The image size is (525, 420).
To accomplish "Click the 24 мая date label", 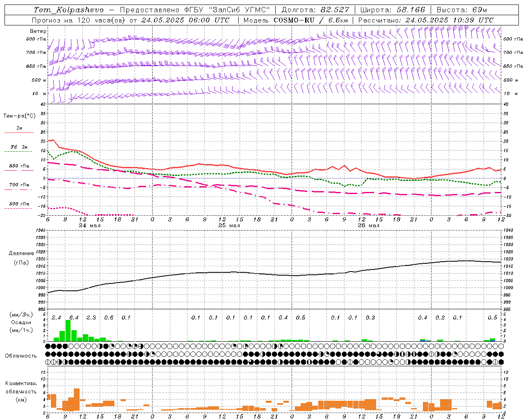I will [89, 226].
